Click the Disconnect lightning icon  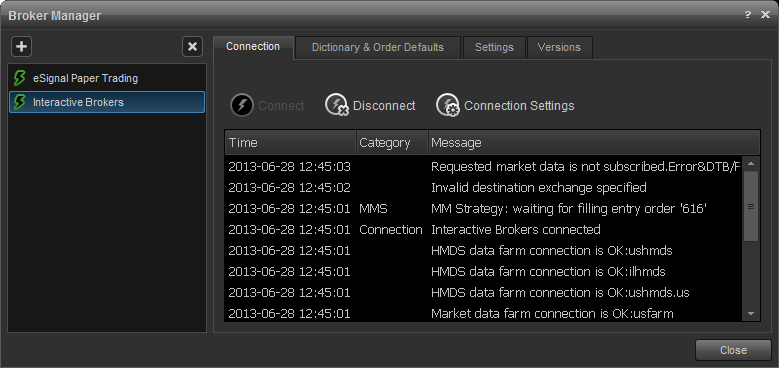[337, 106]
